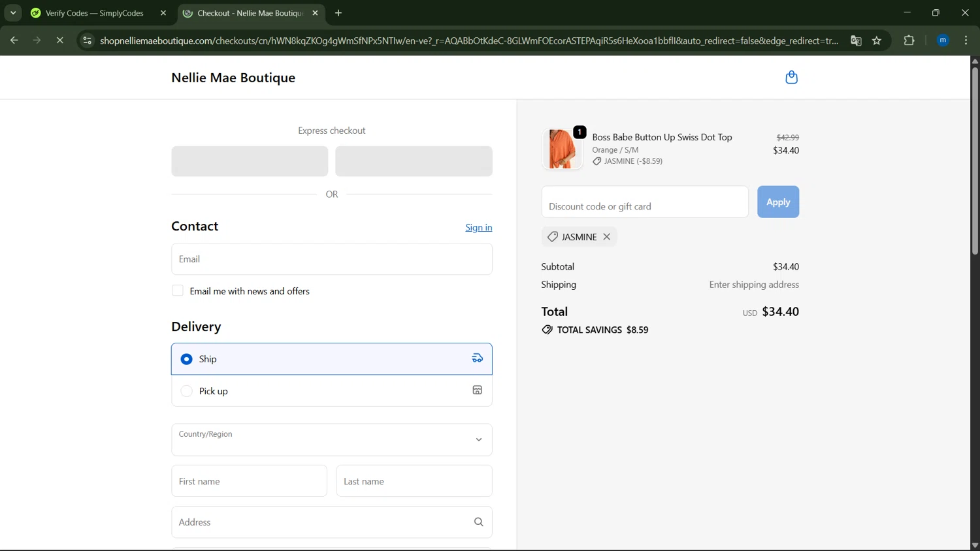
Task: Click the 'Orange / S/M' variant text
Action: (615, 150)
